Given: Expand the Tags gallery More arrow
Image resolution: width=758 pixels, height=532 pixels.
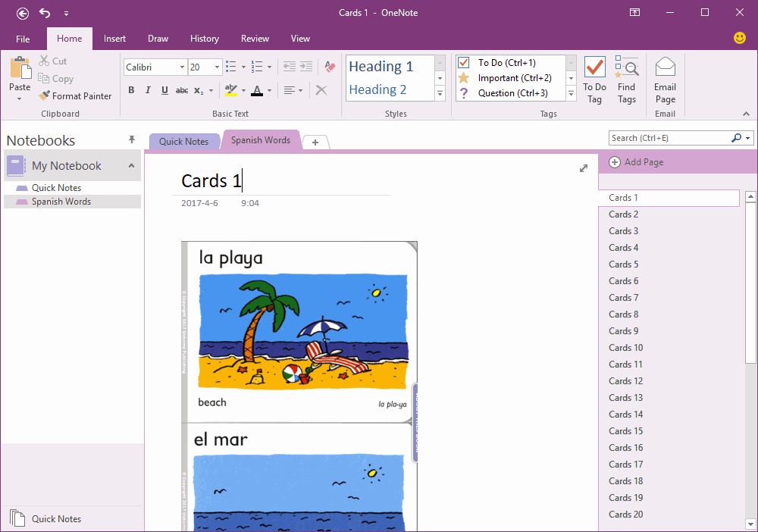Looking at the screenshot, I should click(x=571, y=94).
